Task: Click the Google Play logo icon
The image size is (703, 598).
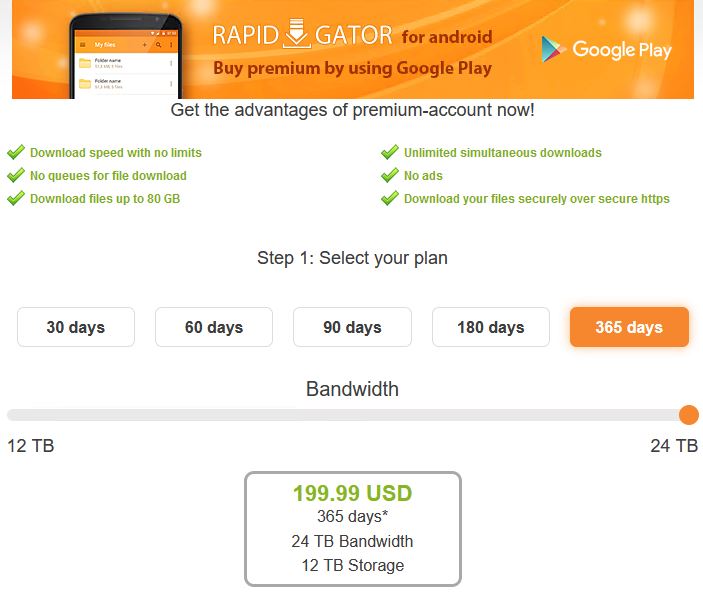Action: tap(551, 49)
